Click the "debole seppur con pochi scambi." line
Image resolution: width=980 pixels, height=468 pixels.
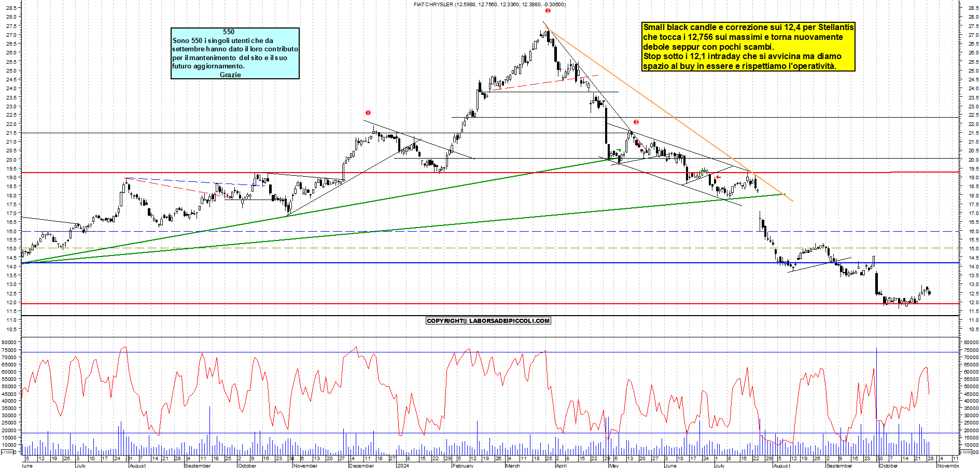coord(708,47)
